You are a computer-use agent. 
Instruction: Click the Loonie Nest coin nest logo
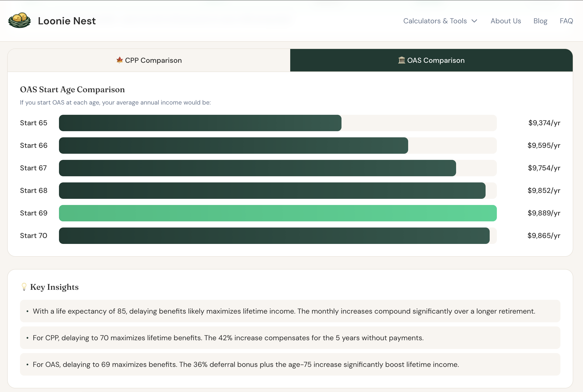click(19, 20)
